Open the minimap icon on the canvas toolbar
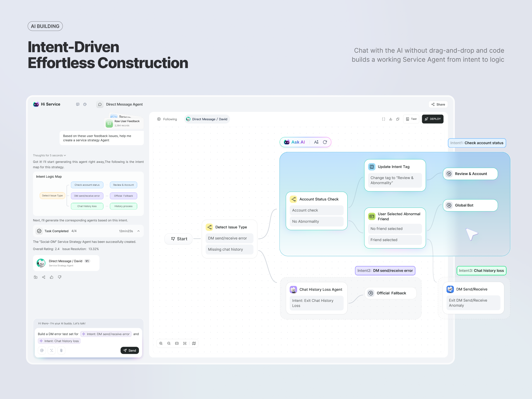The width and height of the screenshot is (532, 399). pyautogui.click(x=194, y=343)
